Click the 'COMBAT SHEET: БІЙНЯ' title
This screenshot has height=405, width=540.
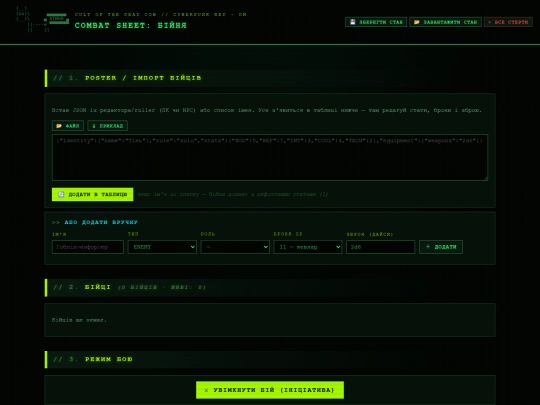pos(131,25)
